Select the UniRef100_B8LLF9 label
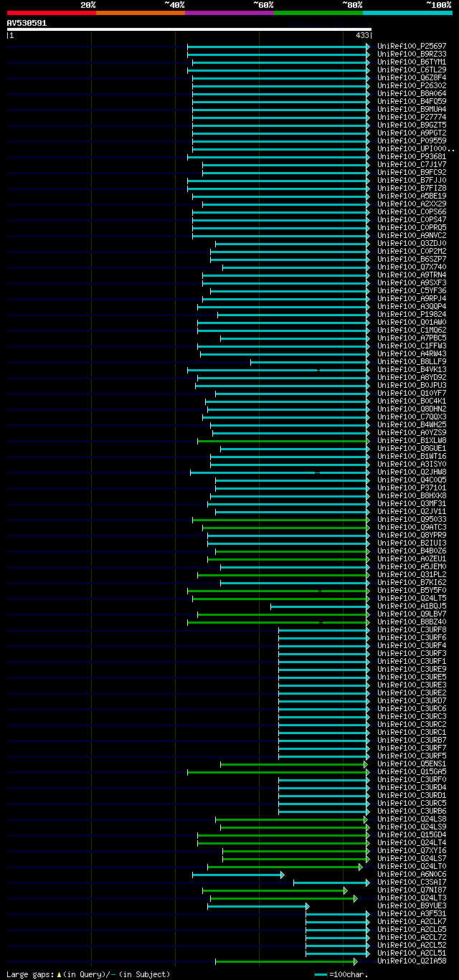The height and width of the screenshot is (980, 459). 412,361
